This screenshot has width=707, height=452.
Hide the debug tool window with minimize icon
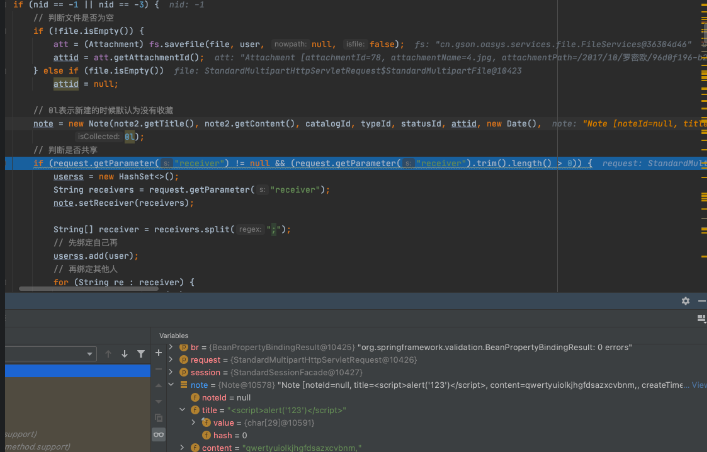click(700, 301)
